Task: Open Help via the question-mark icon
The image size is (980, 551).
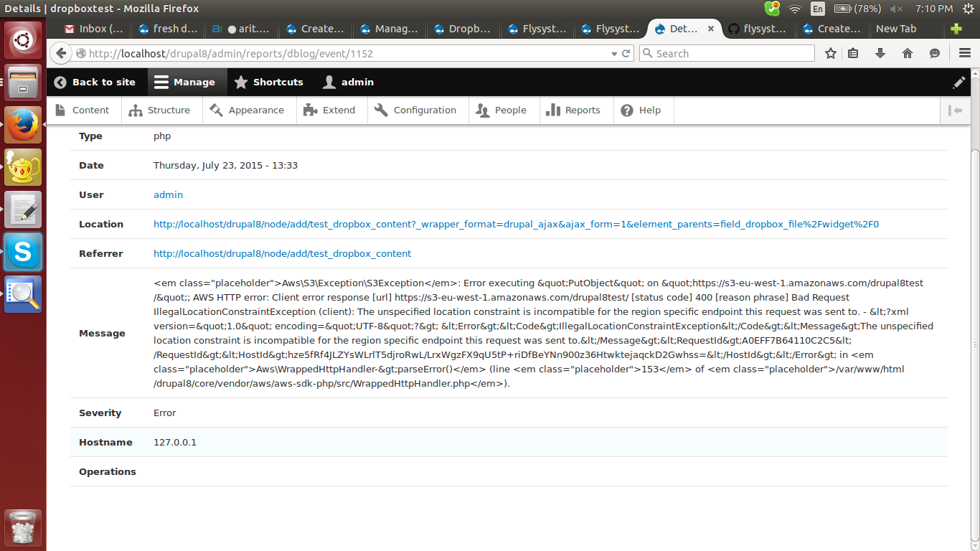Action: tap(626, 110)
